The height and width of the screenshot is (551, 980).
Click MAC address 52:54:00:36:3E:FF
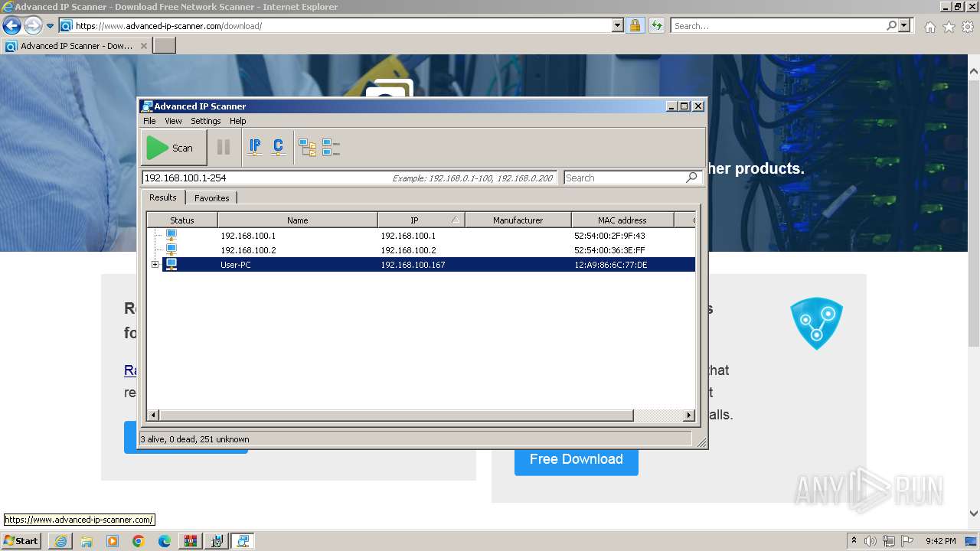pyautogui.click(x=609, y=250)
